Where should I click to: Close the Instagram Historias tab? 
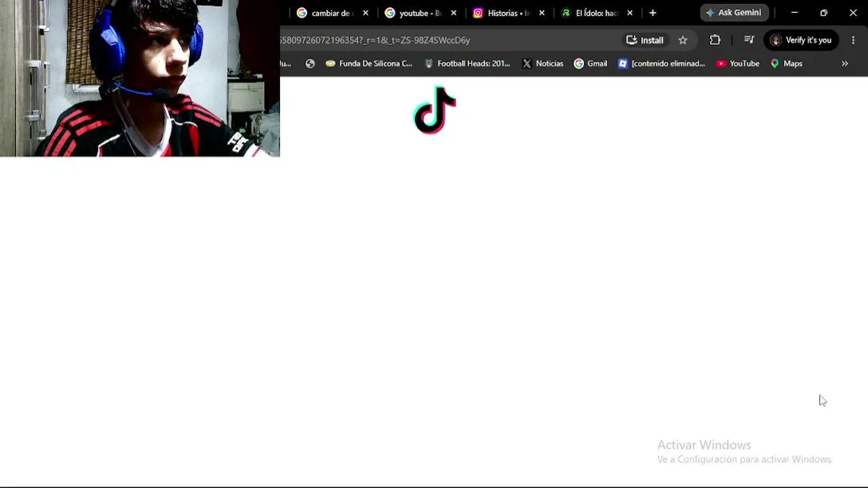(x=542, y=13)
